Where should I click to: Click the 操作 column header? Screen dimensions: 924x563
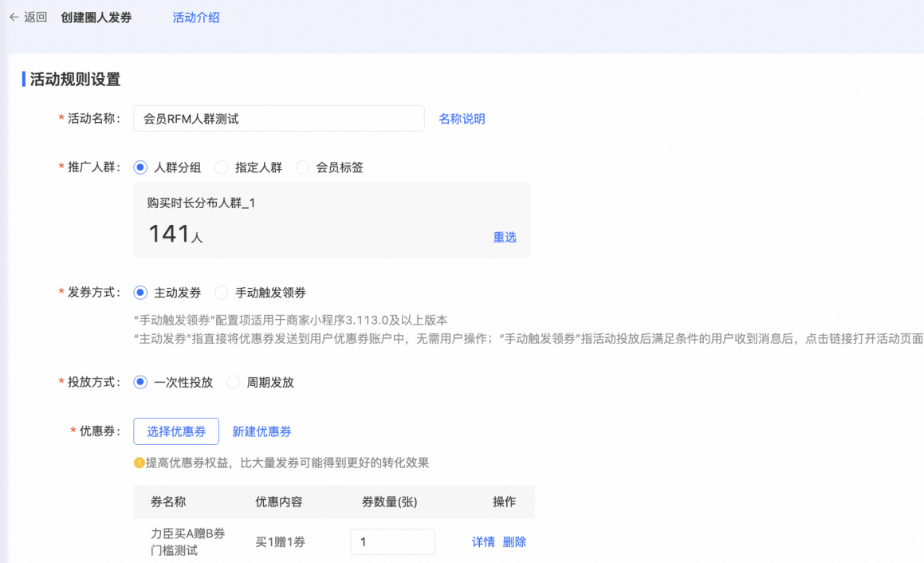pyautogui.click(x=504, y=502)
